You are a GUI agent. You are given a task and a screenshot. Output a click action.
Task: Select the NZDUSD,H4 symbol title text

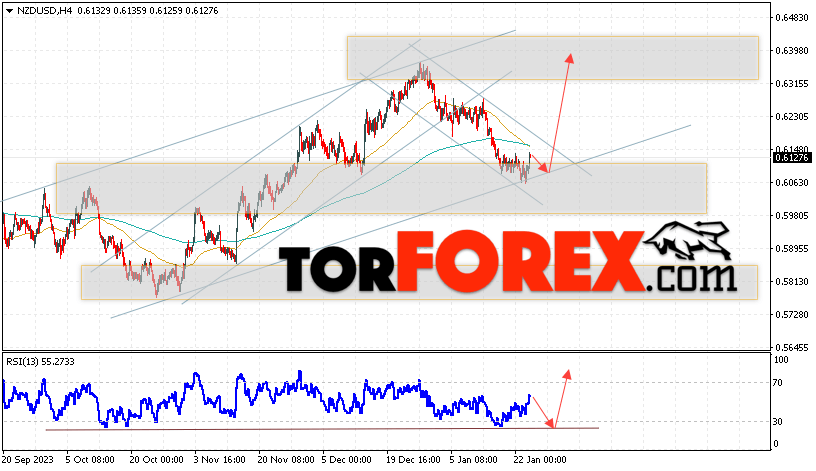tap(45, 10)
